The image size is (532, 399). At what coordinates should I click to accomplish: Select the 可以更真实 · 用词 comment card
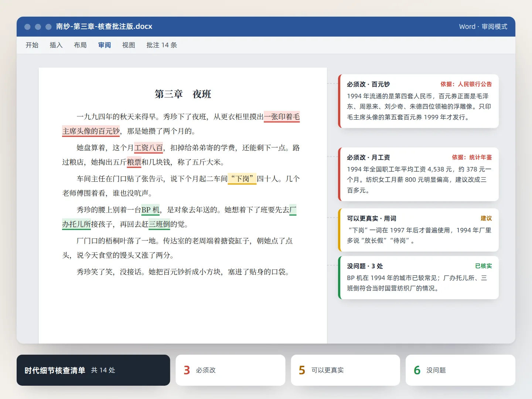(418, 230)
